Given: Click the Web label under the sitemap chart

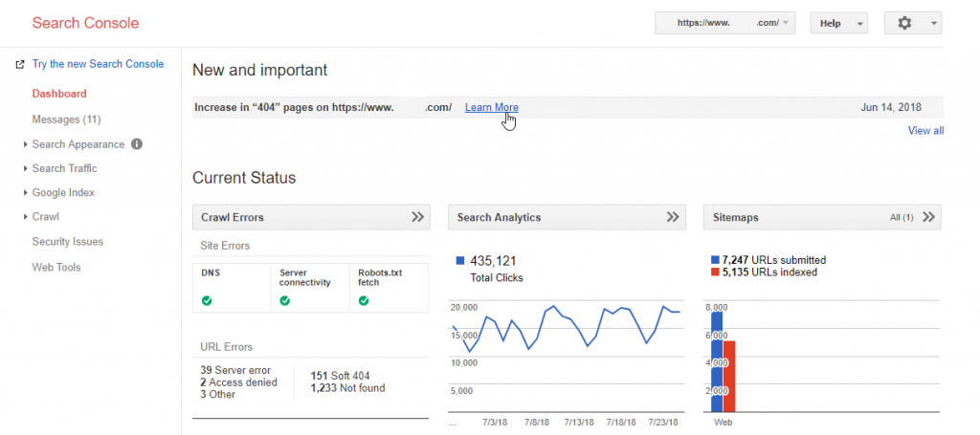Looking at the screenshot, I should pos(724,423).
